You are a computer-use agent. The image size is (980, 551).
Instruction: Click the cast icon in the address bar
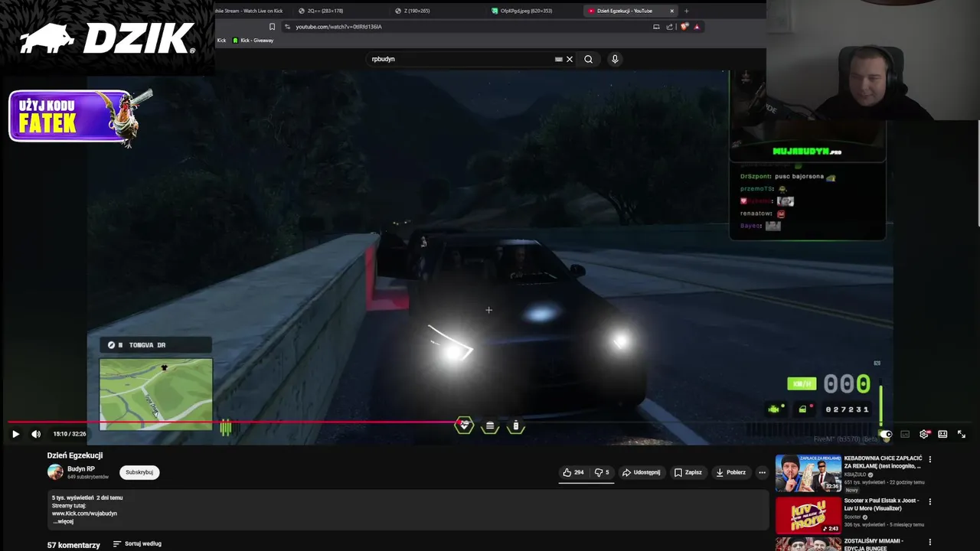[x=656, y=27]
